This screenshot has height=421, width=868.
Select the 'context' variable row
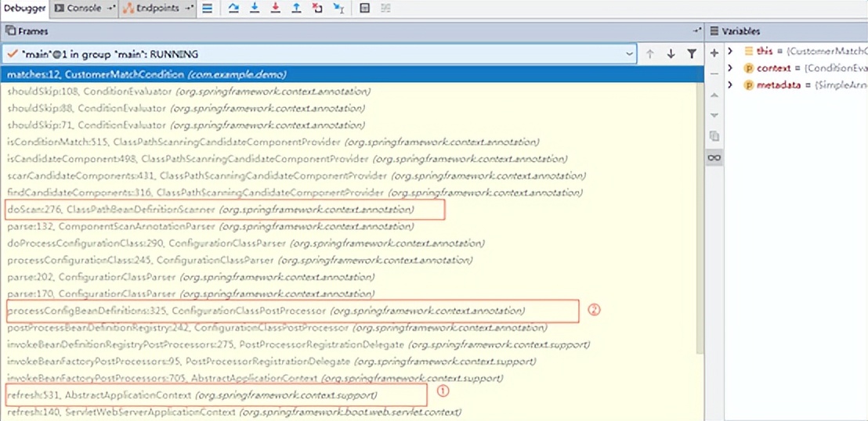click(796, 68)
